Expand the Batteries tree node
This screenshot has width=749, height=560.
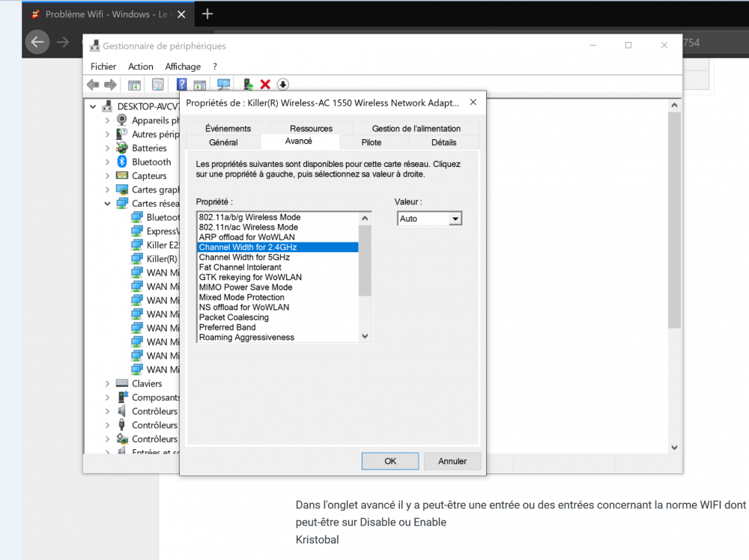coord(108,148)
